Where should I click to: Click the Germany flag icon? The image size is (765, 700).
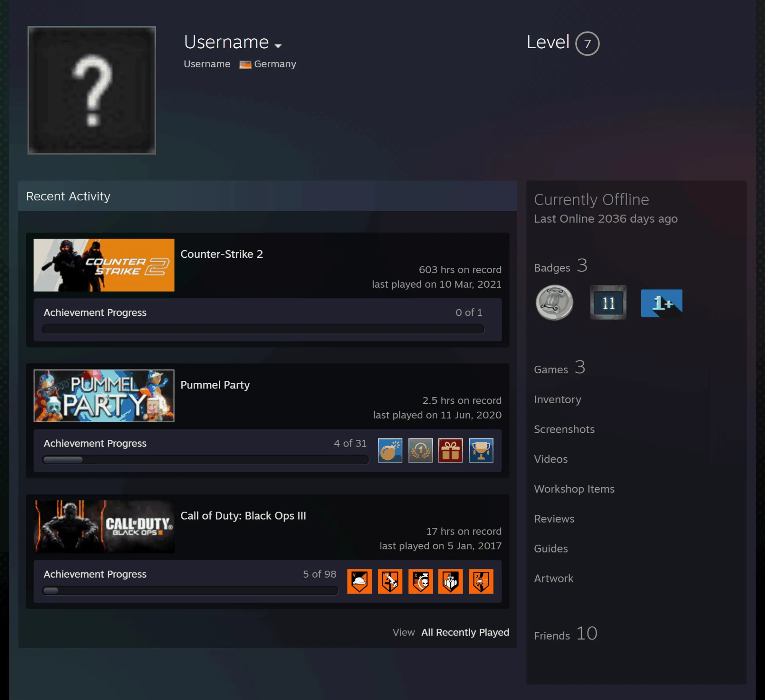(x=245, y=65)
